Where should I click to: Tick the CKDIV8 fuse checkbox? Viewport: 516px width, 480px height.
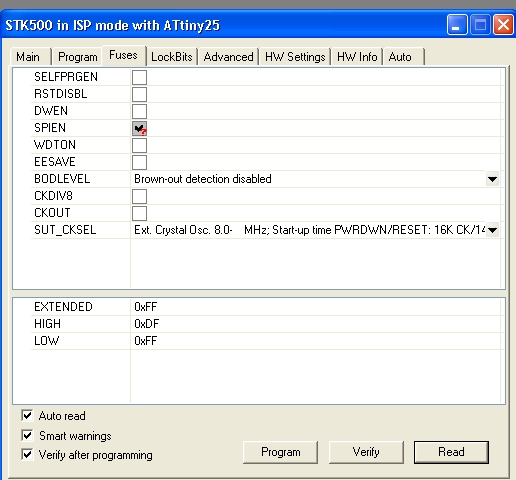point(139,196)
